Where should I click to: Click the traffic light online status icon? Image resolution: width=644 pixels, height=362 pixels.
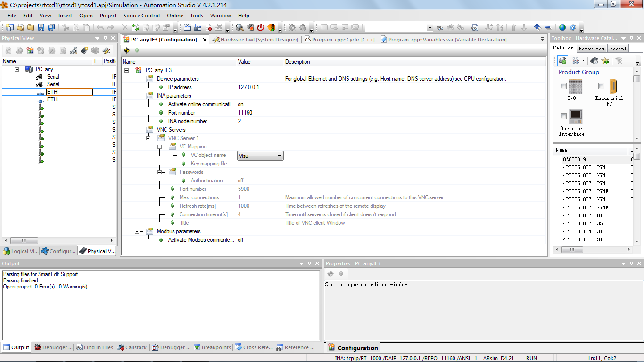click(x=271, y=27)
